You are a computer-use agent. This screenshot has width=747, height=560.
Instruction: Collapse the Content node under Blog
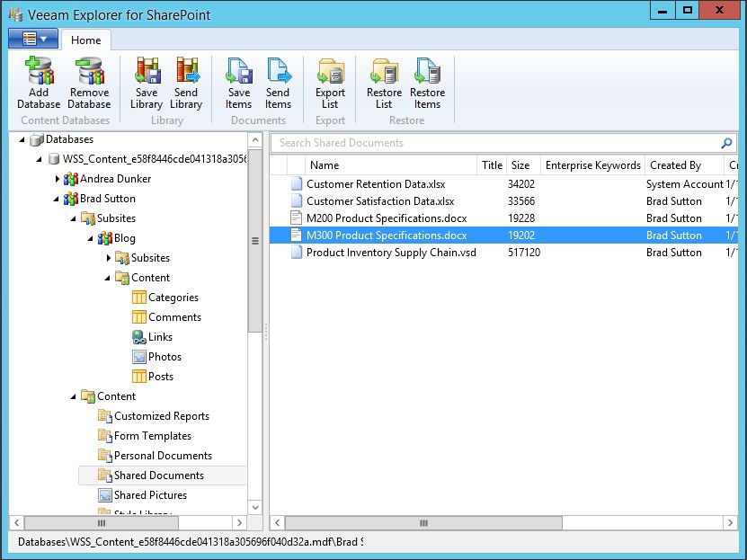point(108,278)
